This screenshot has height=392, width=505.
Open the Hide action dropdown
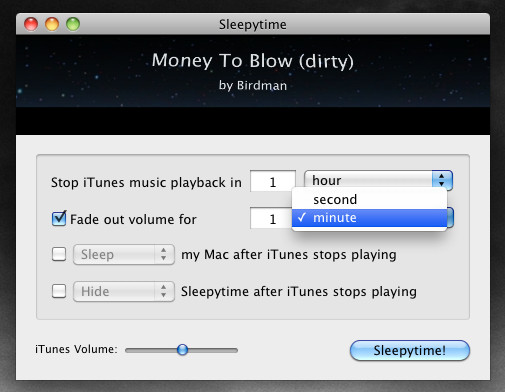[124, 291]
